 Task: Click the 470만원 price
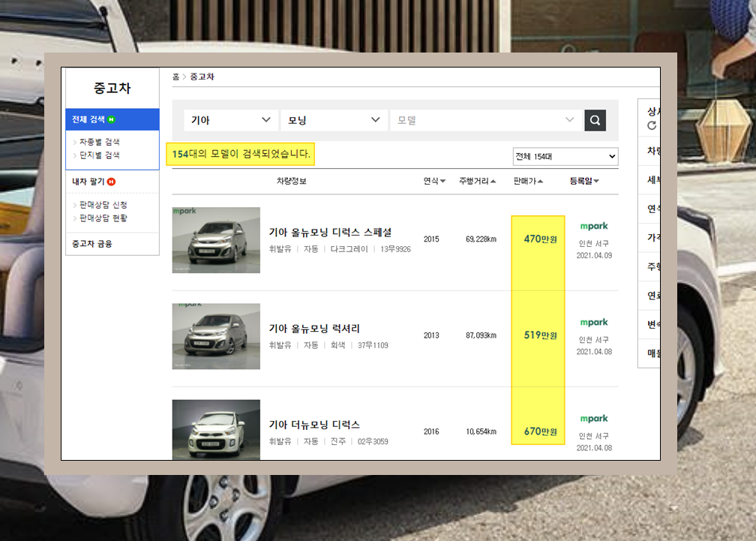541,239
